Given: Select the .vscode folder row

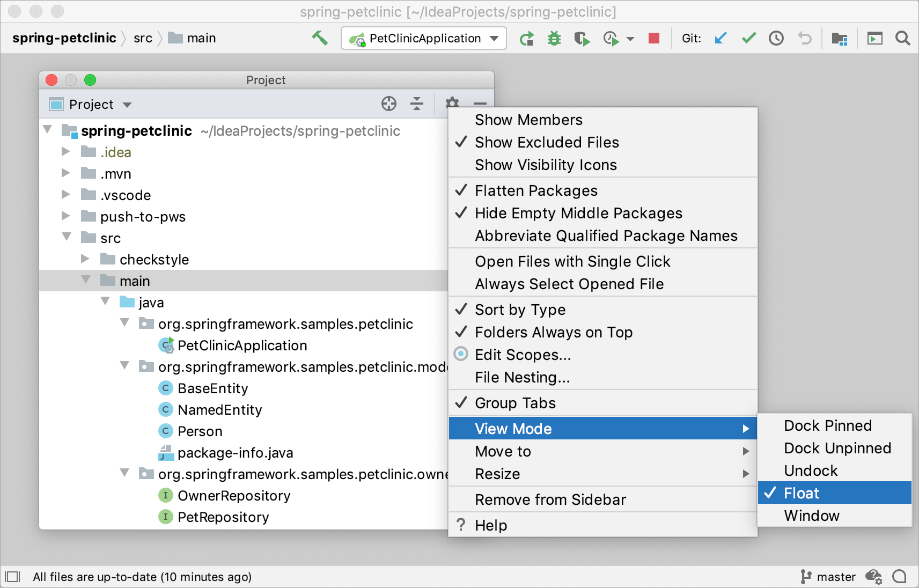Looking at the screenshot, I should pos(244,195).
